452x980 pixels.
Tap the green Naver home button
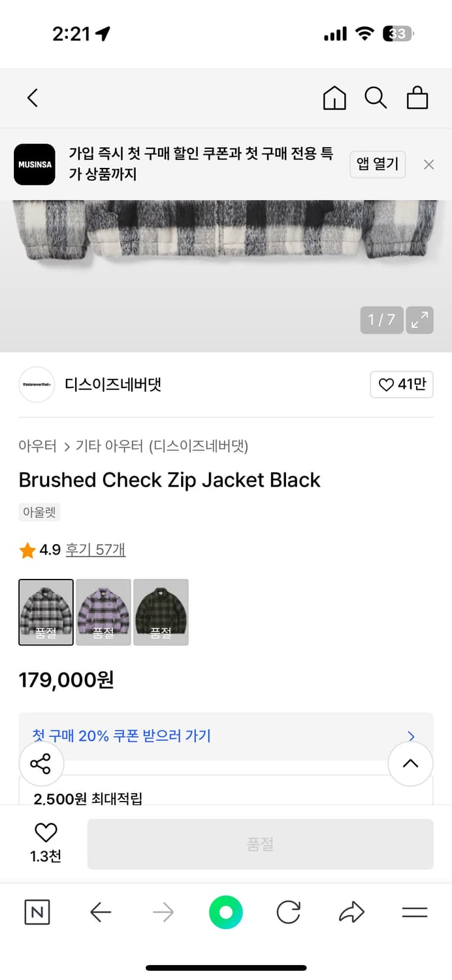coord(225,912)
